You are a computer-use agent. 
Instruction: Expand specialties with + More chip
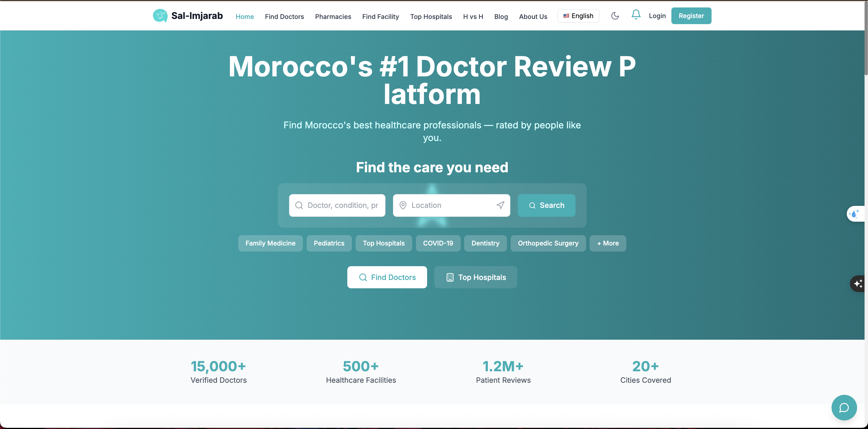pos(608,243)
